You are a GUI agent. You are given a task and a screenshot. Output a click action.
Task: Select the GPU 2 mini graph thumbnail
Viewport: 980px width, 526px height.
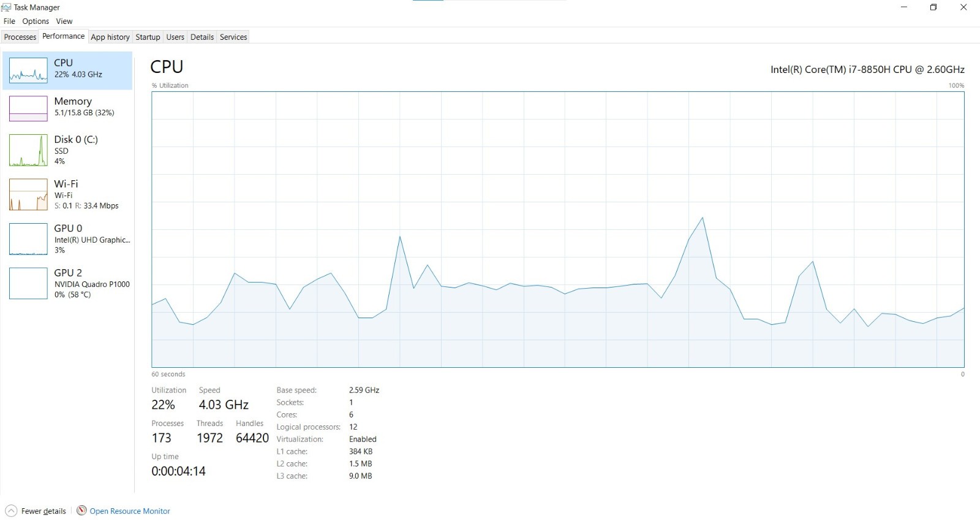[x=28, y=283]
